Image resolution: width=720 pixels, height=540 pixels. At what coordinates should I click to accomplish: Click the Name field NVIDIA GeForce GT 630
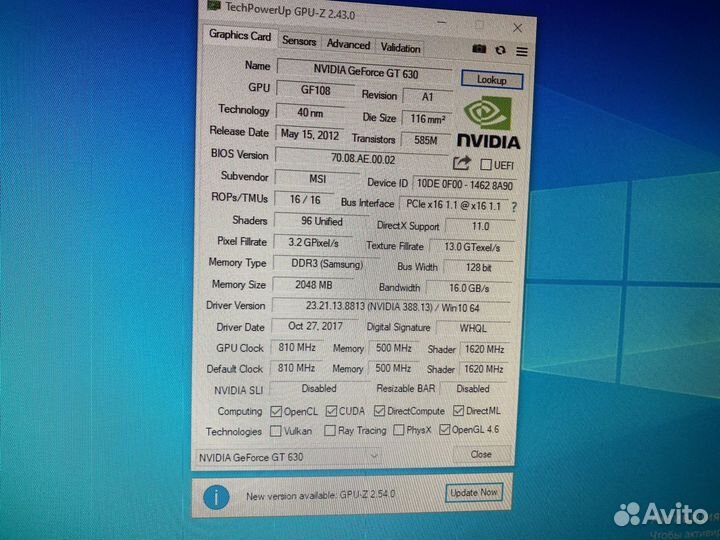pos(365,71)
